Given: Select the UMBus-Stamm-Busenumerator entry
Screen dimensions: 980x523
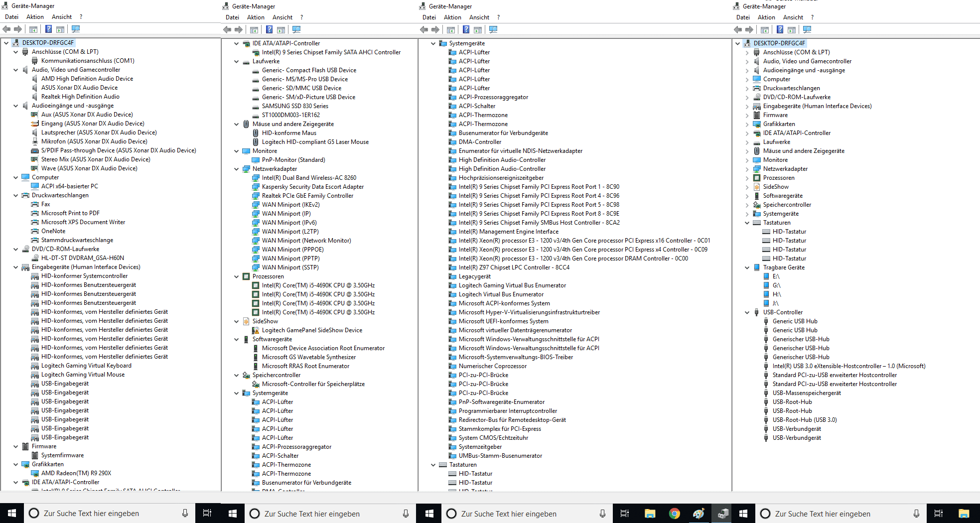Looking at the screenshot, I should (x=500, y=456).
